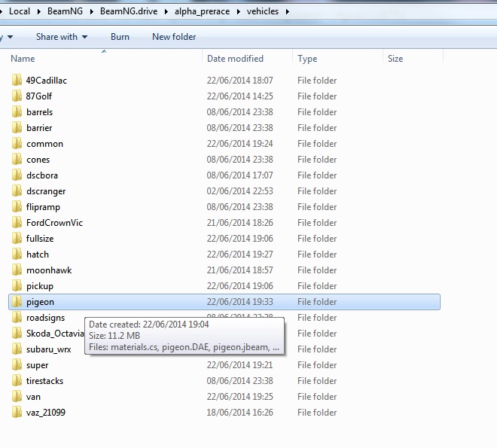Screen dimensions: 497x448
Task: Click the common folder icon
Action: tap(17, 144)
